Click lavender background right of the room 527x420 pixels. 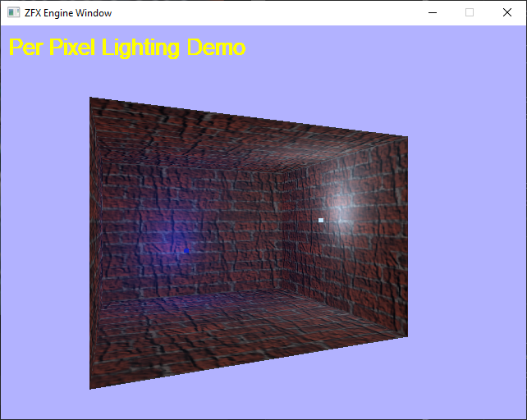(468, 246)
